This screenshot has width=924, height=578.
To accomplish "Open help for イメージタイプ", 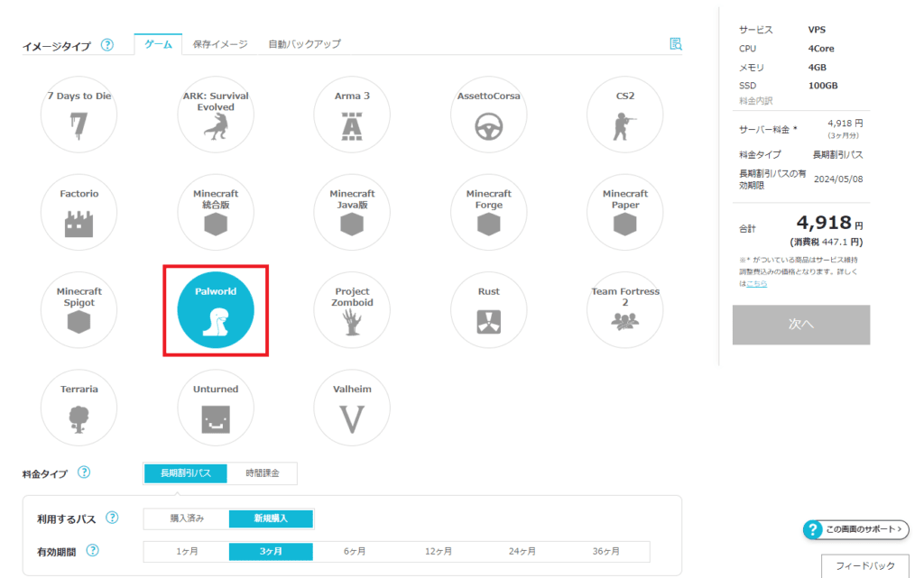I will [106, 45].
